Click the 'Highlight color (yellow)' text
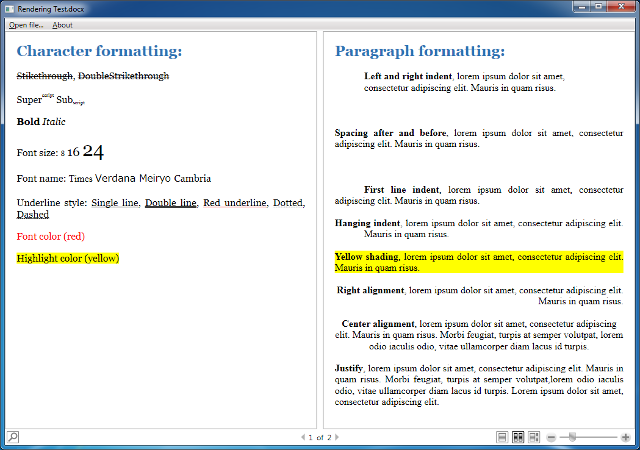This screenshot has width=640, height=450. pos(68,258)
